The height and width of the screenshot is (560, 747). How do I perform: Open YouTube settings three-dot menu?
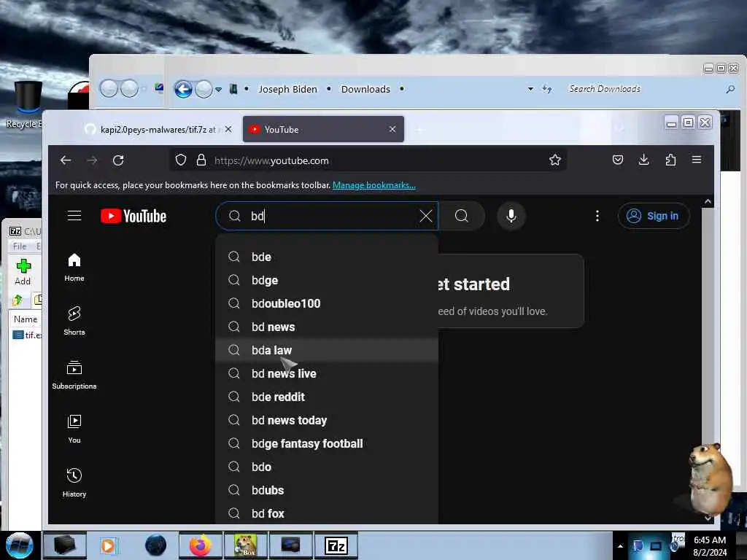tap(597, 216)
